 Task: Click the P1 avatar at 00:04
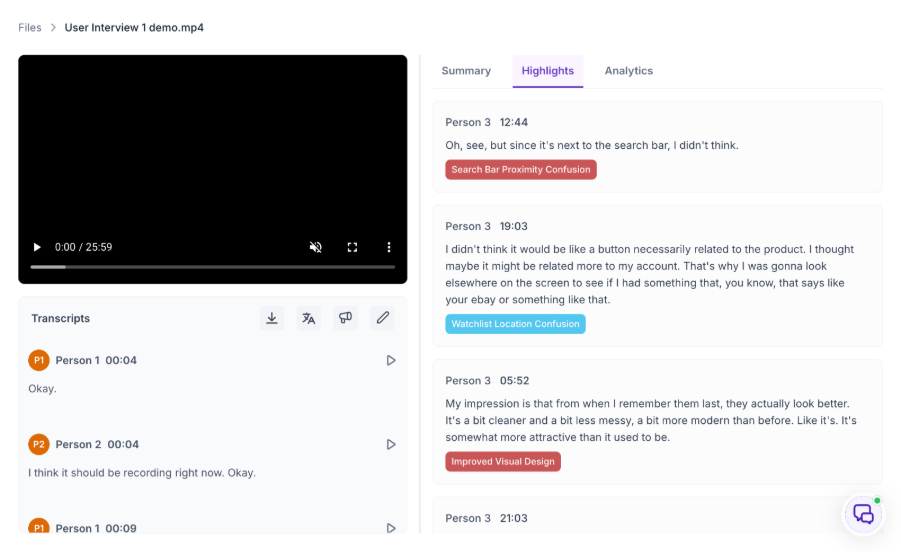38,360
